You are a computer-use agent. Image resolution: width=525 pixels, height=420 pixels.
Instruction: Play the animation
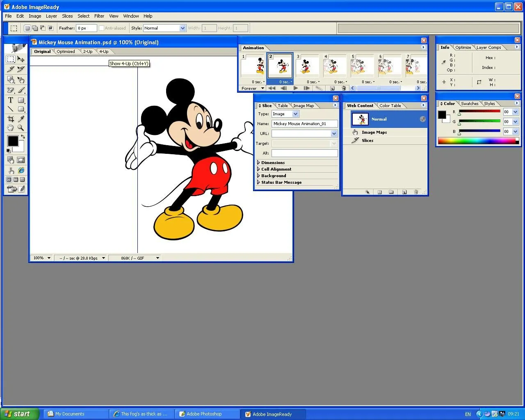point(295,88)
